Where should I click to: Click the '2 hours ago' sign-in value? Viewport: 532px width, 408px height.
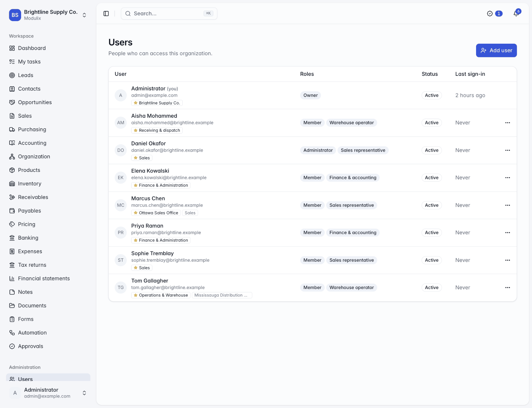point(470,95)
